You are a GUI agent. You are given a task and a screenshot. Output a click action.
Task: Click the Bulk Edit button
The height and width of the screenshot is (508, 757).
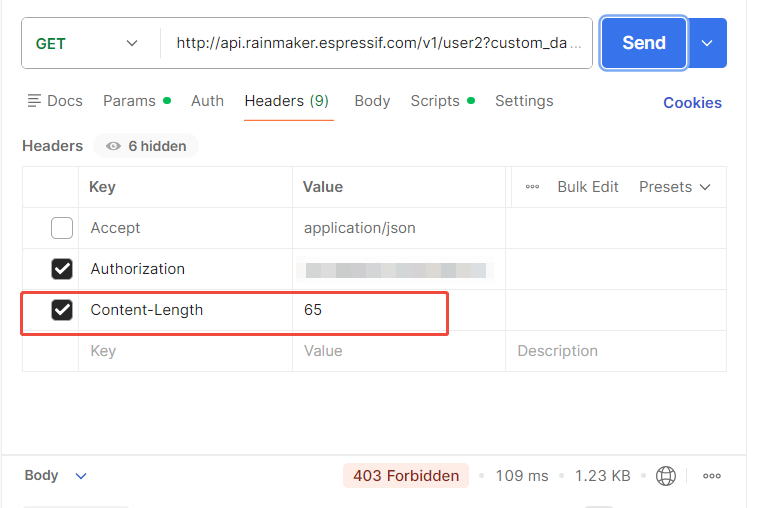pyautogui.click(x=588, y=187)
